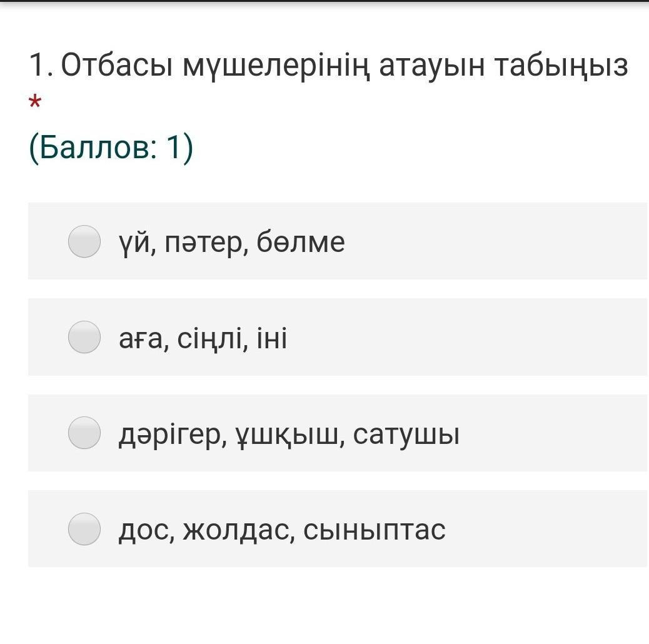
Task: Click the red required asterisk
Action: (x=35, y=103)
